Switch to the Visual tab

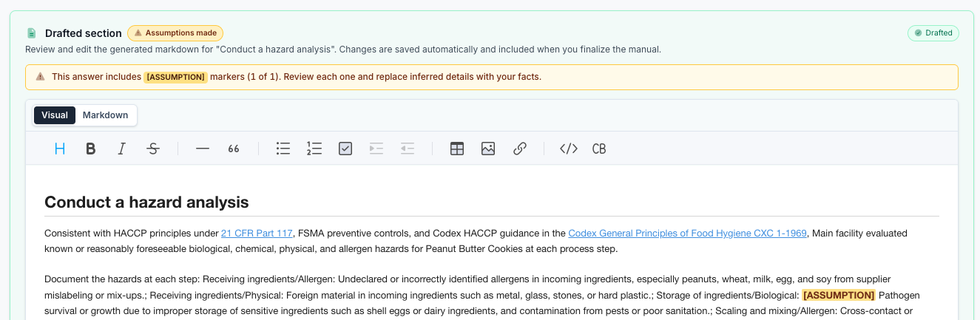coord(55,115)
